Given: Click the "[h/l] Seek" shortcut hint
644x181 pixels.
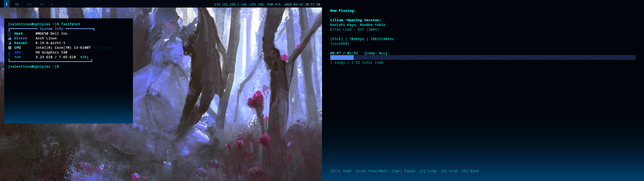Looking at the screenshot, I should pyautogui.click(x=341, y=171).
